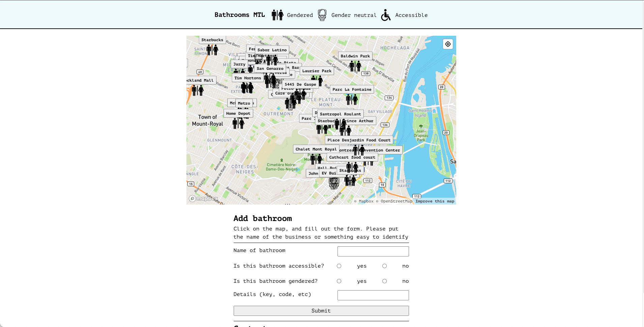This screenshot has height=327, width=644.
Task: Click the Chalet Mont Royal map label
Action: (x=316, y=149)
